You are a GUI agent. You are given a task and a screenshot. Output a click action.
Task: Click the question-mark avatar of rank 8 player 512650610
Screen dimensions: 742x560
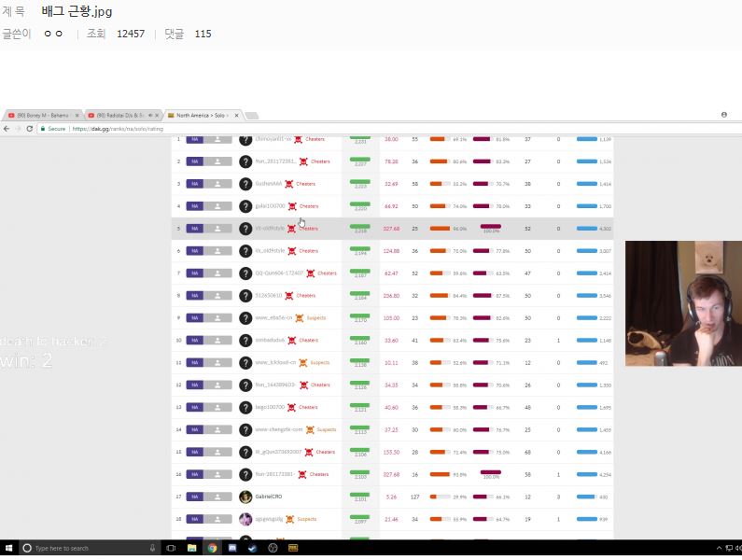coord(245,296)
